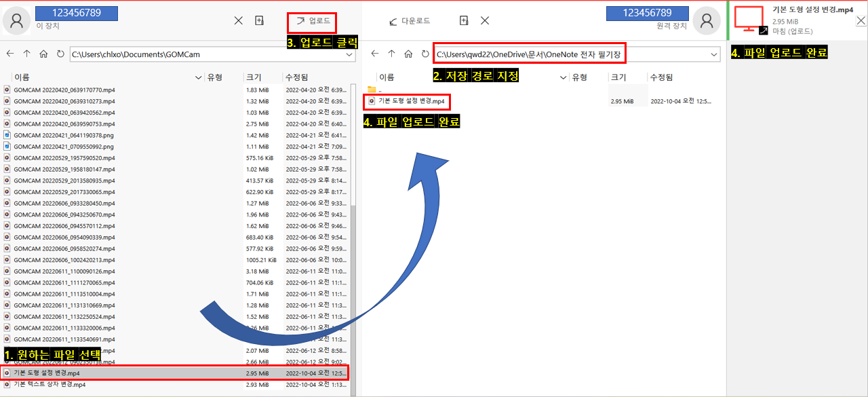This screenshot has height=397, width=868.
Task: Select GOMCAM 20220611_1100090126.mp4
Action: pyautogui.click(x=64, y=271)
